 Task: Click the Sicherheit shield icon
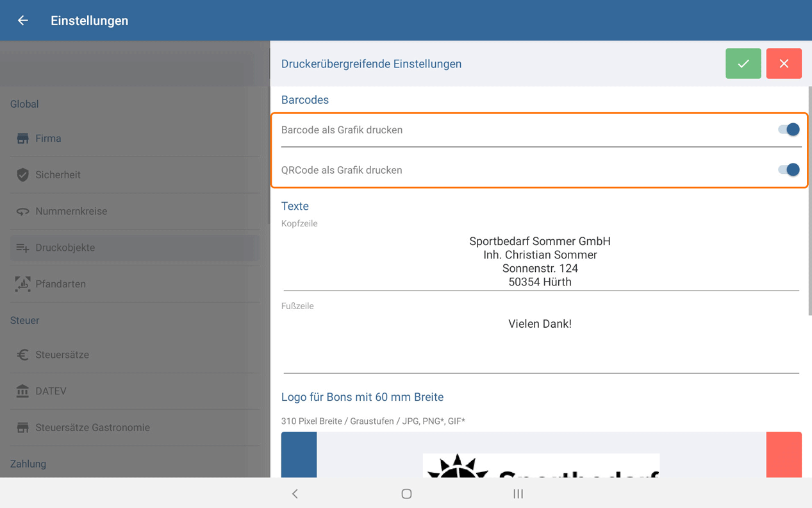(22, 174)
